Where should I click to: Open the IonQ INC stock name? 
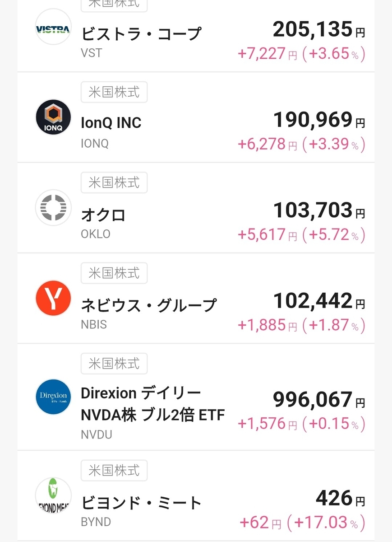point(111,123)
